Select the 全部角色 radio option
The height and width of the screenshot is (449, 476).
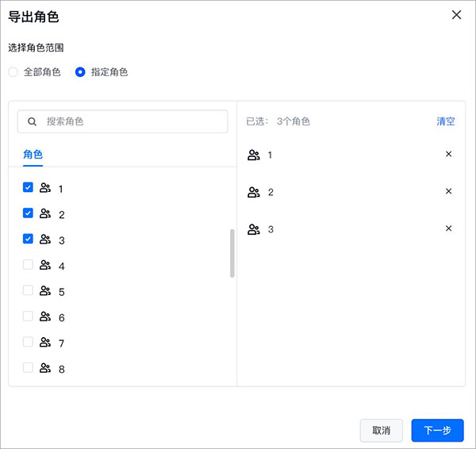coord(13,72)
